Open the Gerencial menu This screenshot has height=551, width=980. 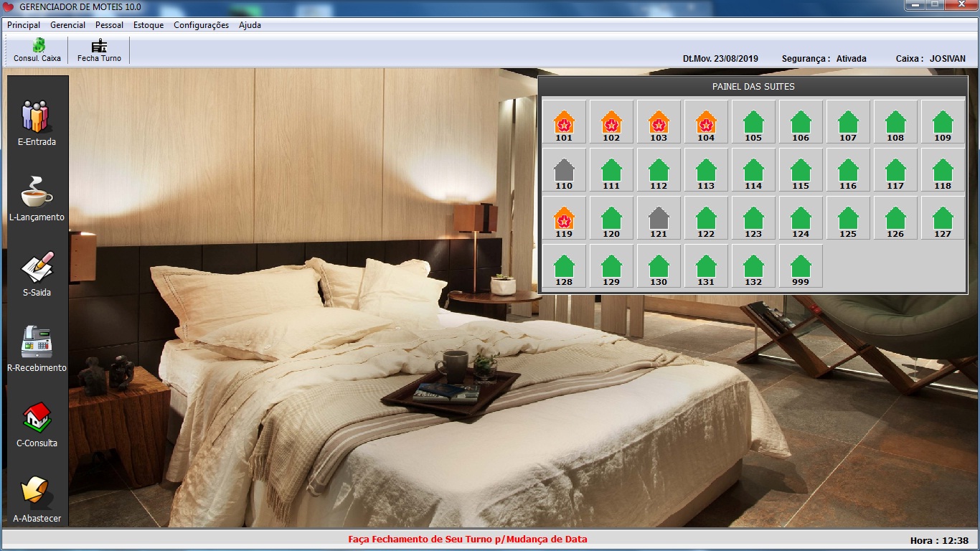tap(68, 25)
